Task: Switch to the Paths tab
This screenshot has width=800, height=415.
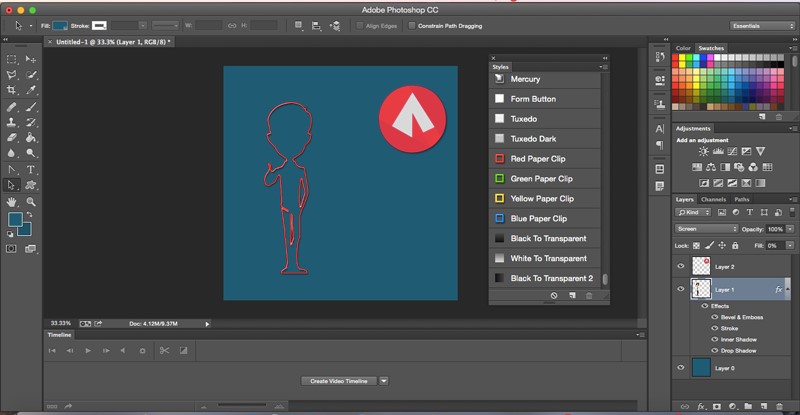Action: click(x=742, y=199)
